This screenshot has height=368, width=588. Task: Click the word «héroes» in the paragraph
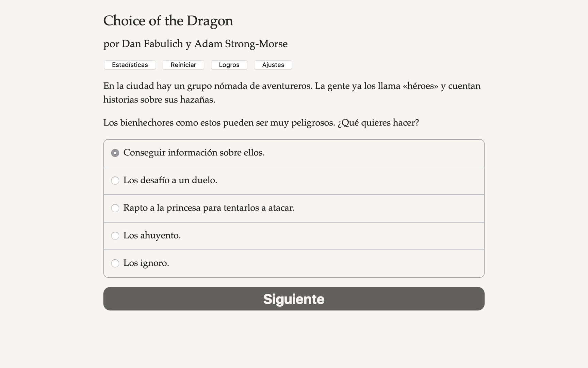tap(421, 86)
